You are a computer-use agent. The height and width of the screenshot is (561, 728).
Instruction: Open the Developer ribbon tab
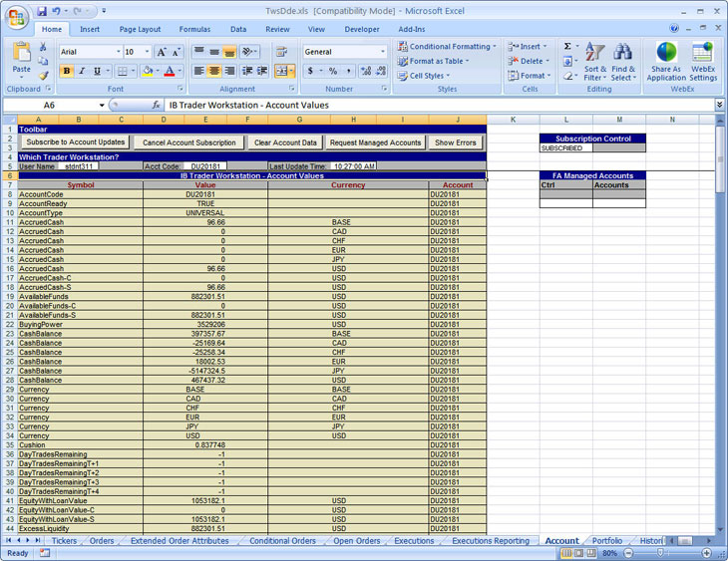coord(362,29)
